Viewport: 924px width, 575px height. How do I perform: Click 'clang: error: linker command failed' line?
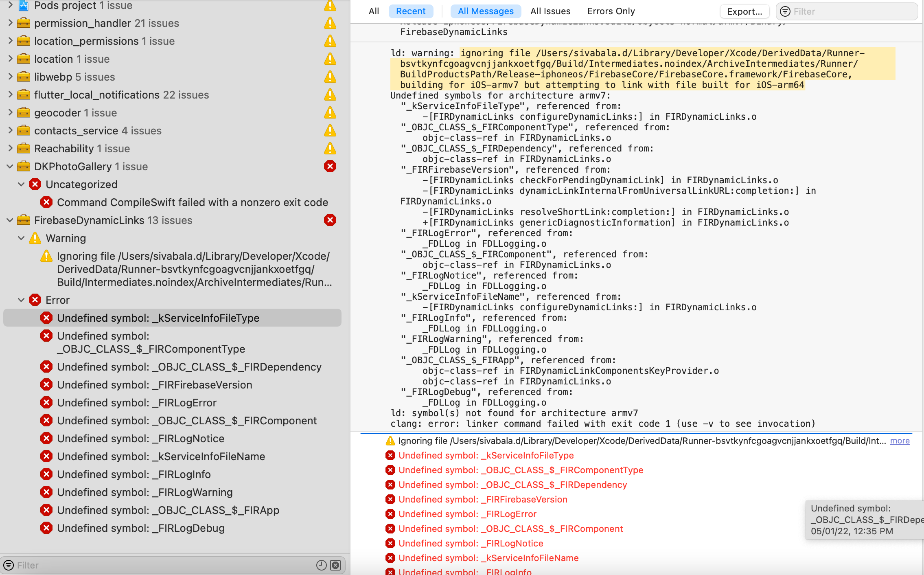click(603, 424)
